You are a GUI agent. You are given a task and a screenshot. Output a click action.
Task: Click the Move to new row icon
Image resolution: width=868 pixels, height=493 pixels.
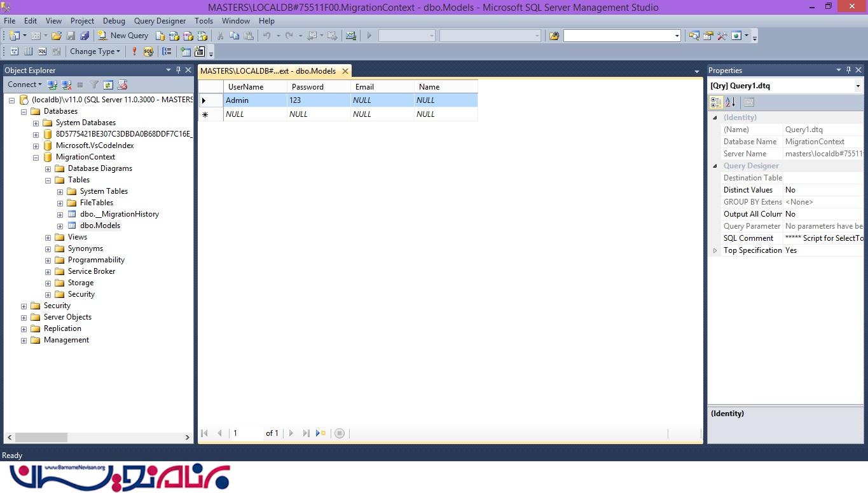[321, 433]
